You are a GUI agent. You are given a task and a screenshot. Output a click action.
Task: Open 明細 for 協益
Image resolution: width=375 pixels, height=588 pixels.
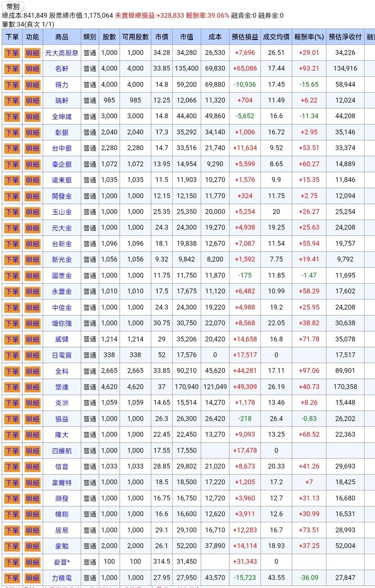[33, 419]
